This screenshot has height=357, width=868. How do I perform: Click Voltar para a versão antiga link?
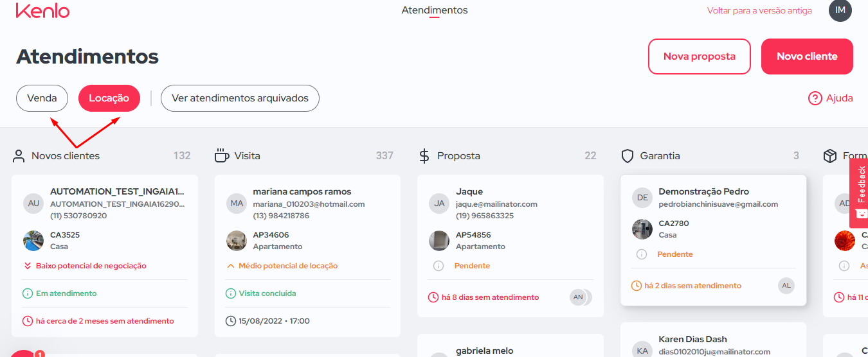click(x=759, y=11)
